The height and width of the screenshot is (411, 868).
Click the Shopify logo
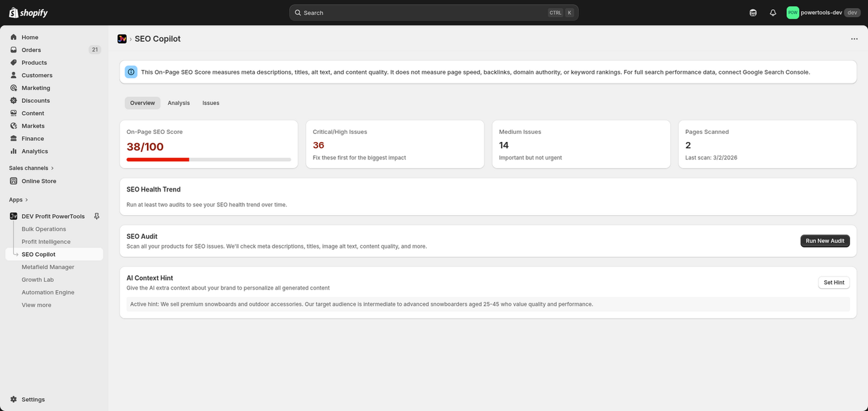coord(28,12)
